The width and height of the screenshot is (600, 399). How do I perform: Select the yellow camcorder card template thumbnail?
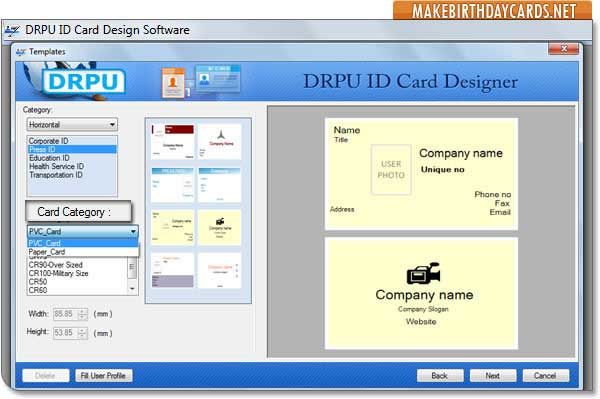click(220, 227)
